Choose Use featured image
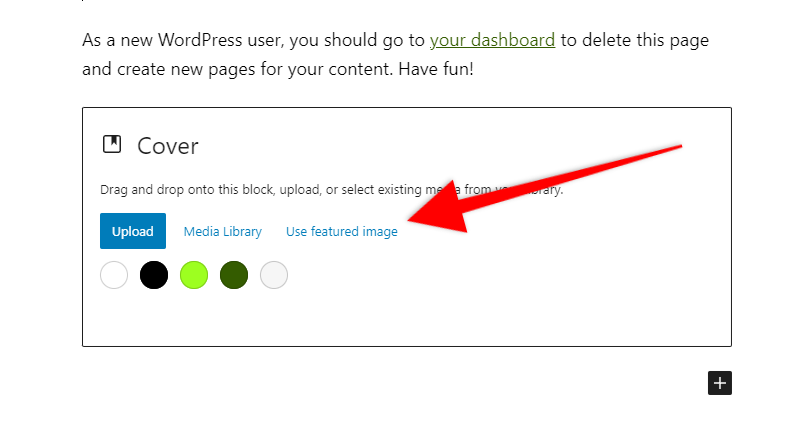This screenshot has height=424, width=793. click(342, 232)
